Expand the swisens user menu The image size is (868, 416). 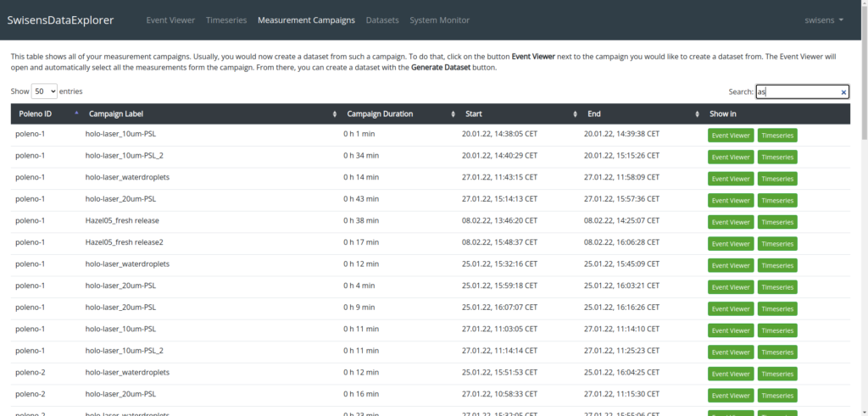[x=823, y=19]
